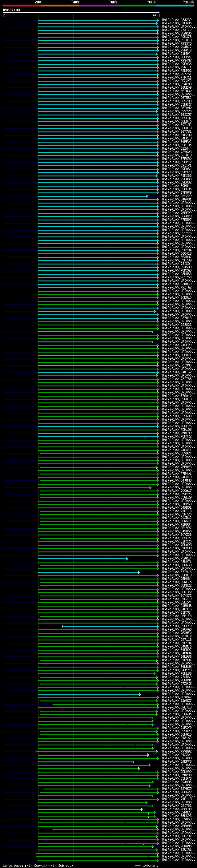Select the red 20% identity legend bar
Viewport: 197px width, 868px height.
coord(22,6)
